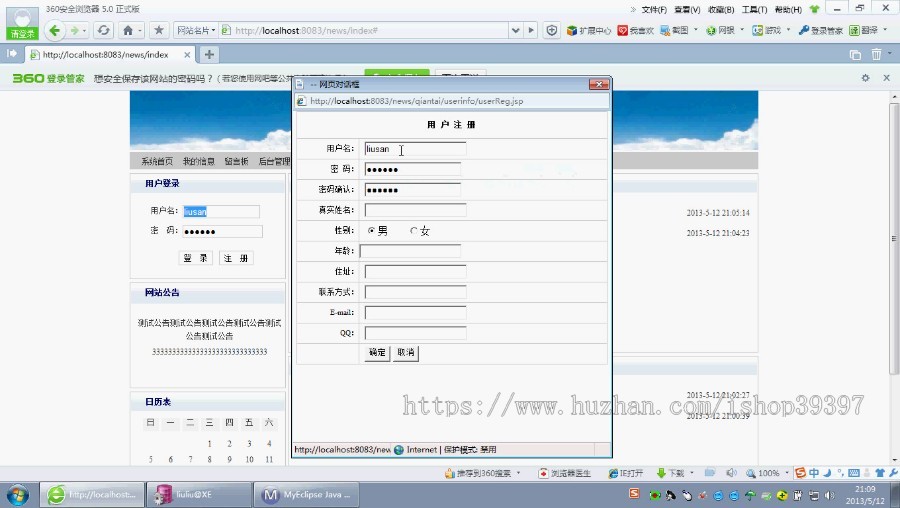This screenshot has width=900, height=508.
Task: Click 注册 button in 用户登录 panel
Action: [236, 258]
